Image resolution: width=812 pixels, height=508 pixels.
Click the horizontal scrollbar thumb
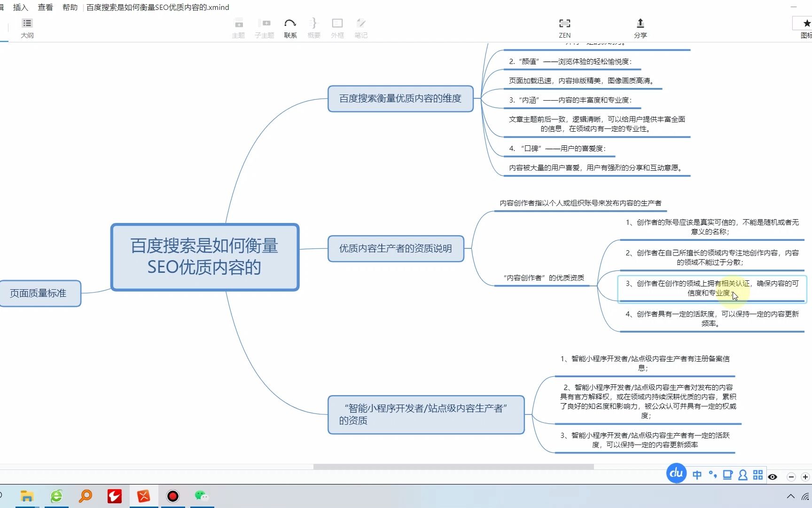click(453, 467)
